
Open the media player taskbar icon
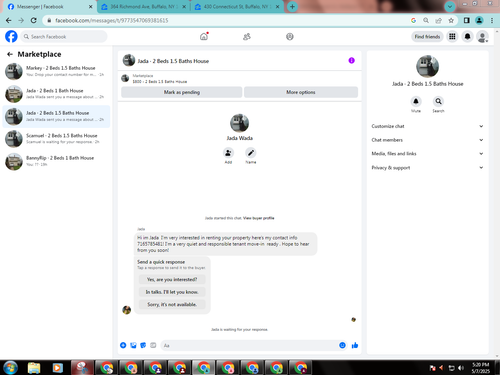[58, 368]
